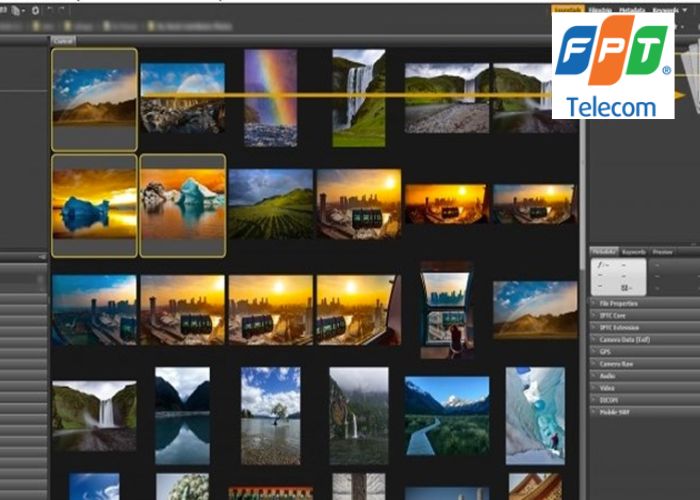Open the Keywords panel tab beside Metadata
Image resolution: width=700 pixels, height=500 pixels.
click(634, 252)
